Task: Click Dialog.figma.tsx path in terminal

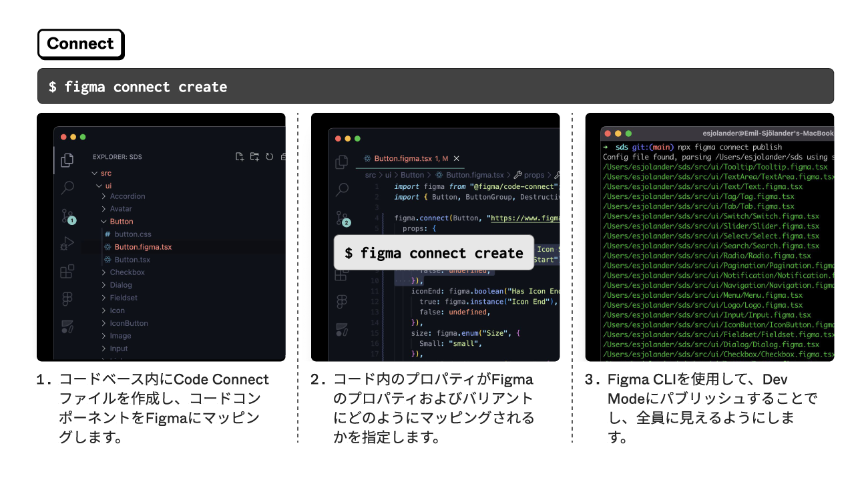Action: click(x=710, y=344)
